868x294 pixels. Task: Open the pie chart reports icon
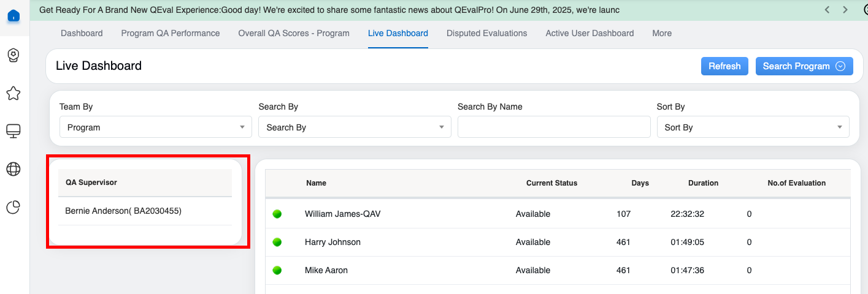point(13,208)
